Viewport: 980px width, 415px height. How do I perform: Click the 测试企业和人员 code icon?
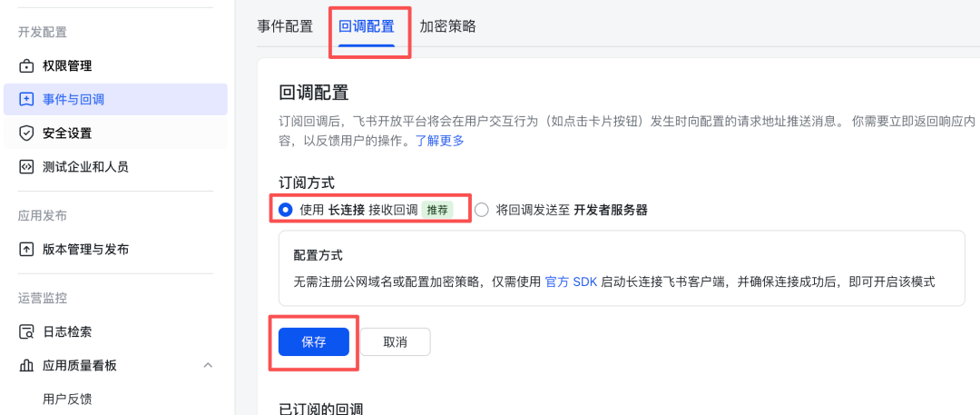(26, 167)
